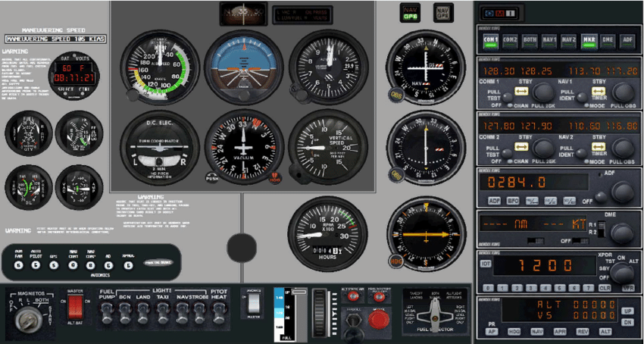Flip the LAND light switch

(x=143, y=313)
